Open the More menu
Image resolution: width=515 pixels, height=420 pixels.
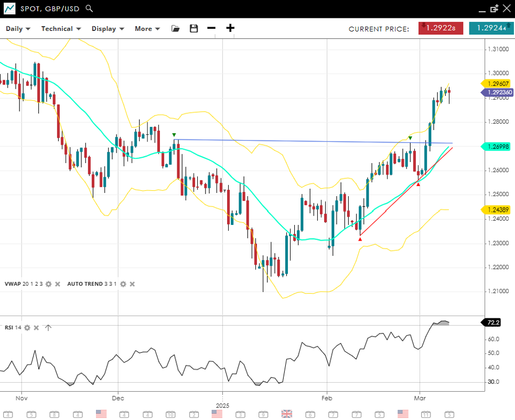tap(147, 29)
